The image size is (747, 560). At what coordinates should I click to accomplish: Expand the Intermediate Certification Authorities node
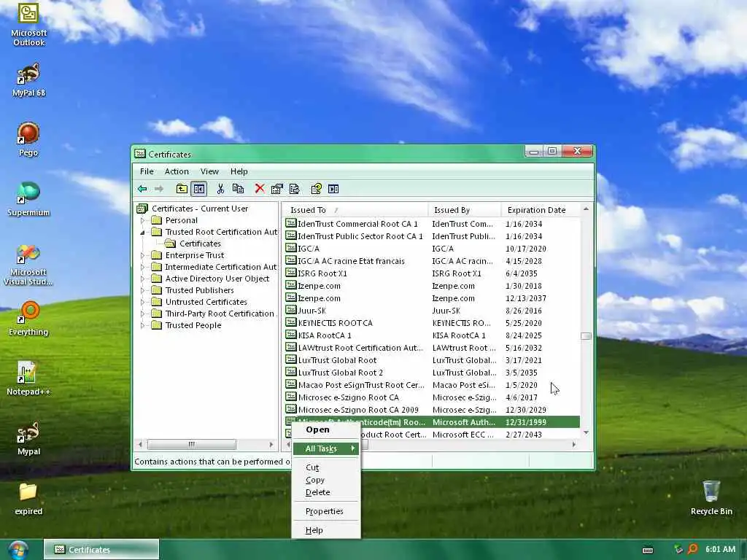coord(142,267)
